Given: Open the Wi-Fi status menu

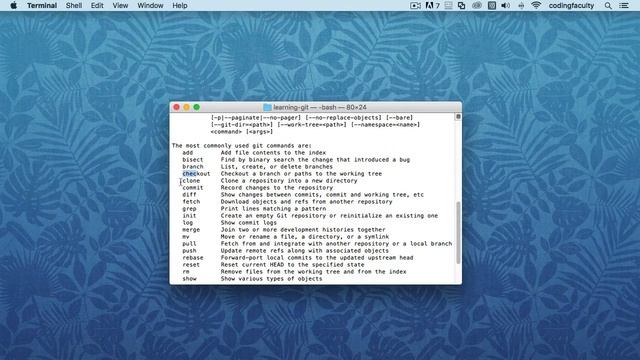Looking at the screenshot, I should 536,5.
